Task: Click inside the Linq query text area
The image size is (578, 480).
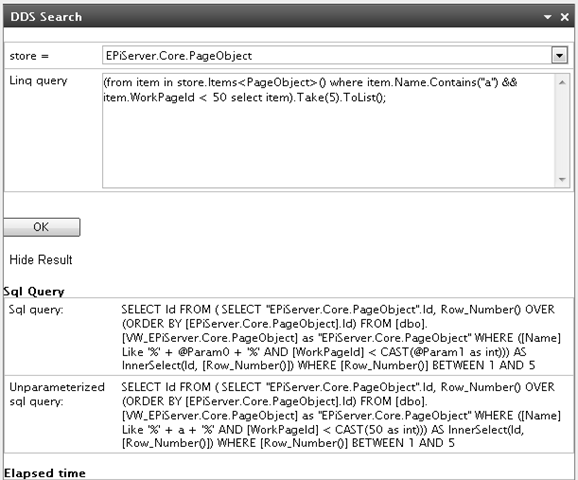Action: 329,131
